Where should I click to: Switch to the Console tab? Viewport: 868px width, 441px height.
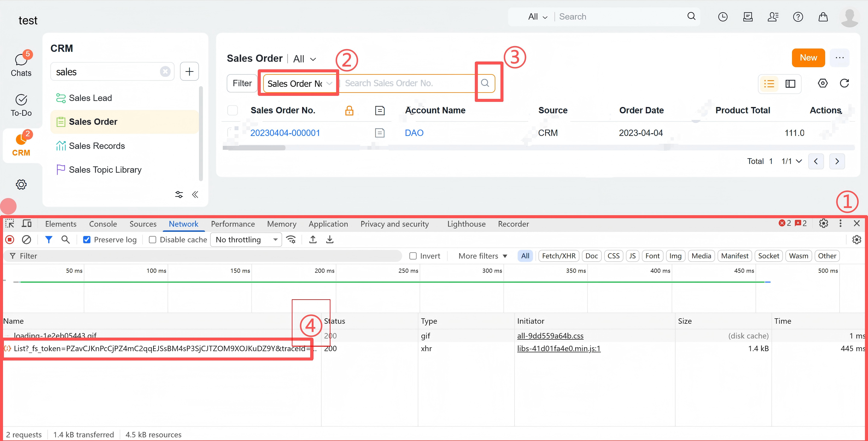click(x=103, y=224)
